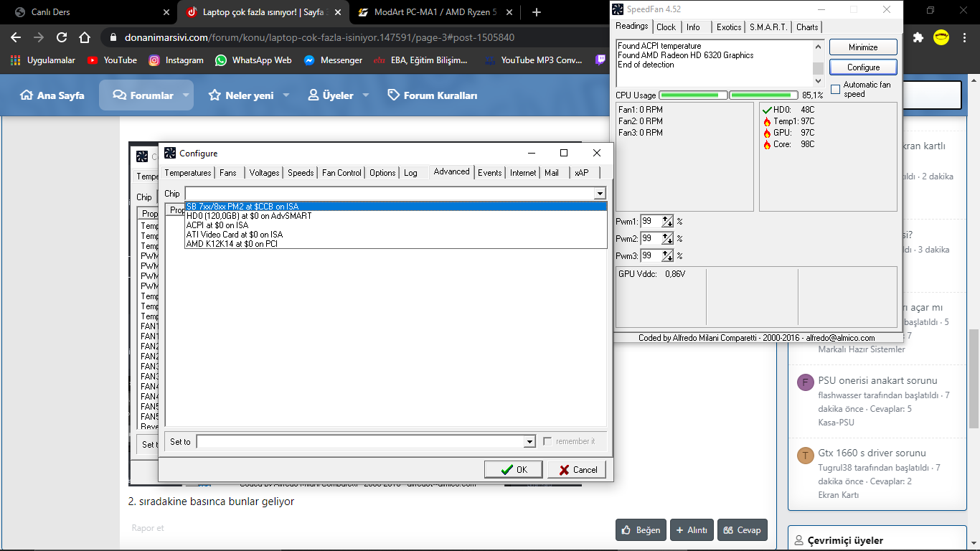Image resolution: width=980 pixels, height=551 pixels.
Task: Click the Beğen thumbs-up button
Action: click(641, 530)
